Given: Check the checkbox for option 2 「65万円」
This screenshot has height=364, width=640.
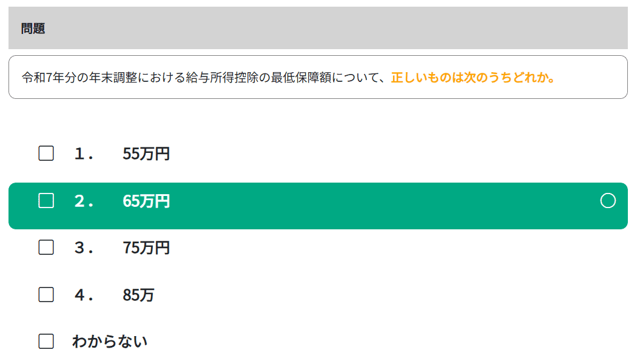Looking at the screenshot, I should point(45,201).
